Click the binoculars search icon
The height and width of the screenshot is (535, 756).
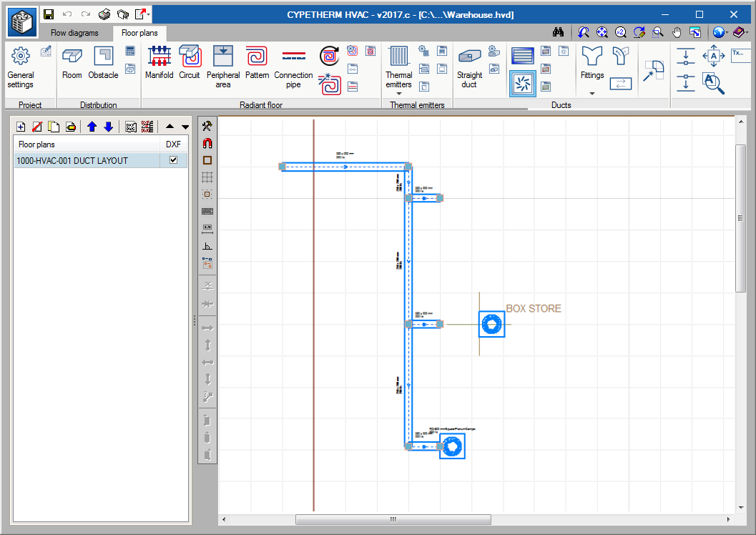559,32
